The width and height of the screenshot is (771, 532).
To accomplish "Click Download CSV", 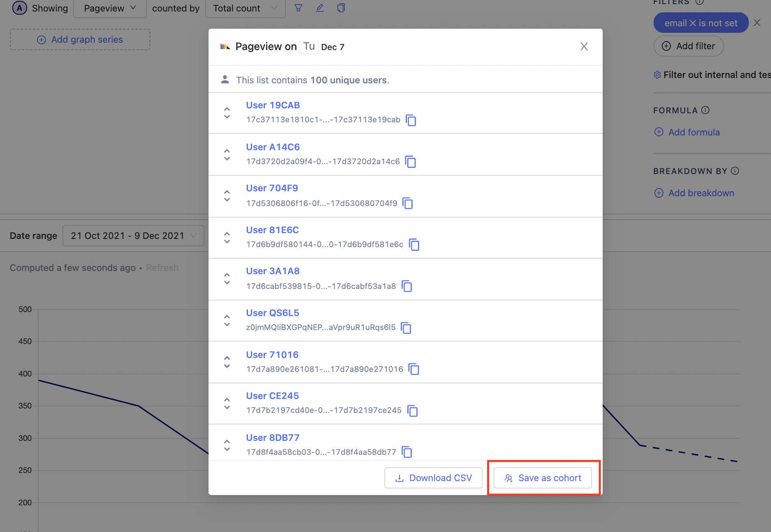I will click(433, 478).
